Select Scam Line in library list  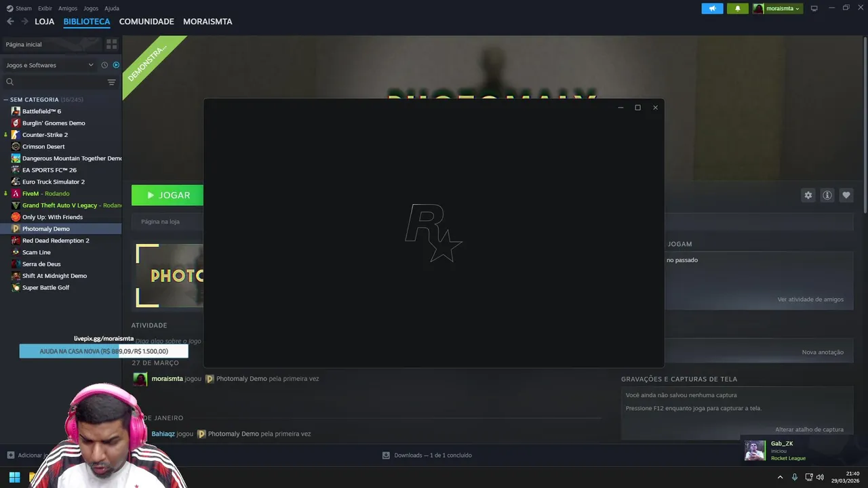61,252
